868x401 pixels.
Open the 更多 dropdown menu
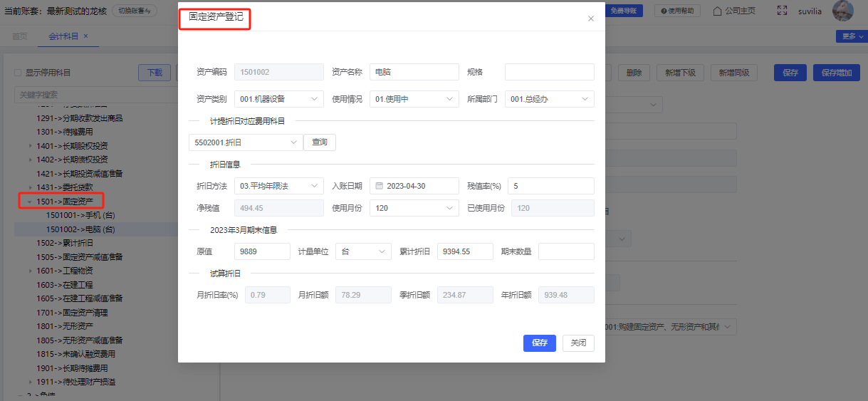point(852,36)
